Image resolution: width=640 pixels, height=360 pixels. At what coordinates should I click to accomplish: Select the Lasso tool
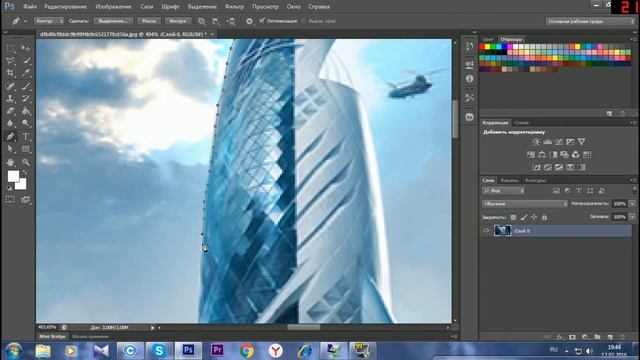coord(10,61)
